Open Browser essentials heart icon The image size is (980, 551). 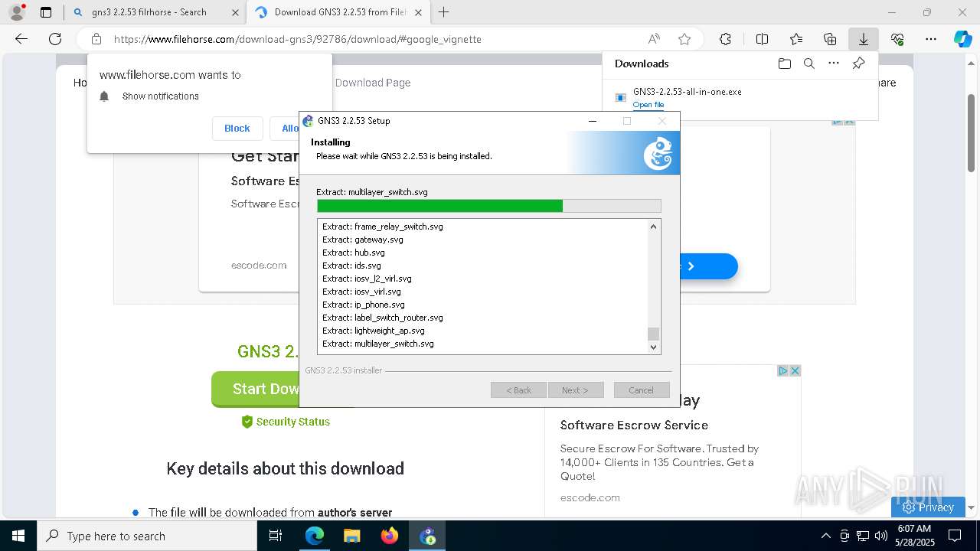(897, 39)
